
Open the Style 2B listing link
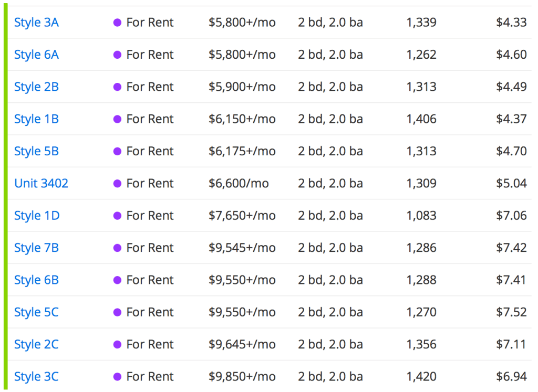pyautogui.click(x=36, y=87)
